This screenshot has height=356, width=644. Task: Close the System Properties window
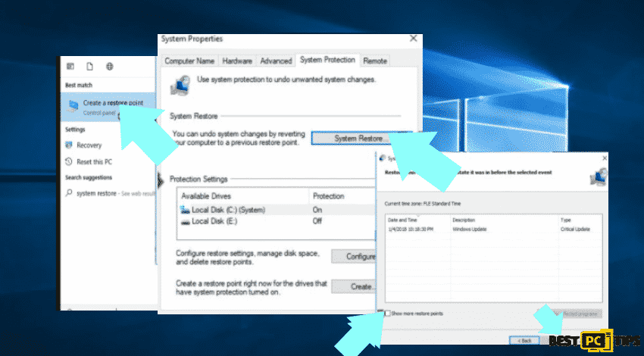click(x=413, y=38)
